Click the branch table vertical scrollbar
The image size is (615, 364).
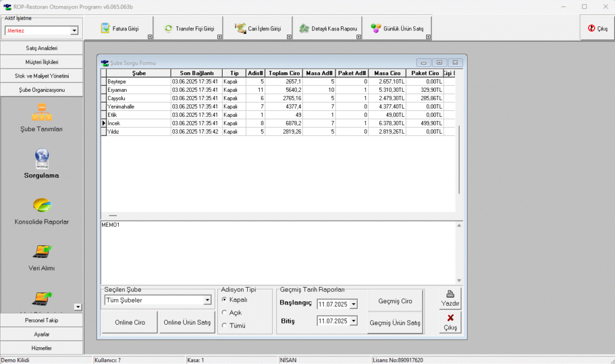[459, 159]
